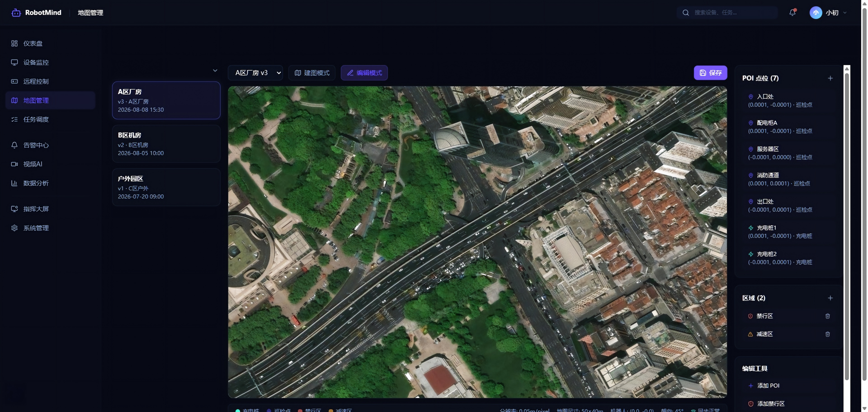Select the 充电桩2 charging POI entry
This screenshot has height=412, width=868.
(x=789, y=258)
